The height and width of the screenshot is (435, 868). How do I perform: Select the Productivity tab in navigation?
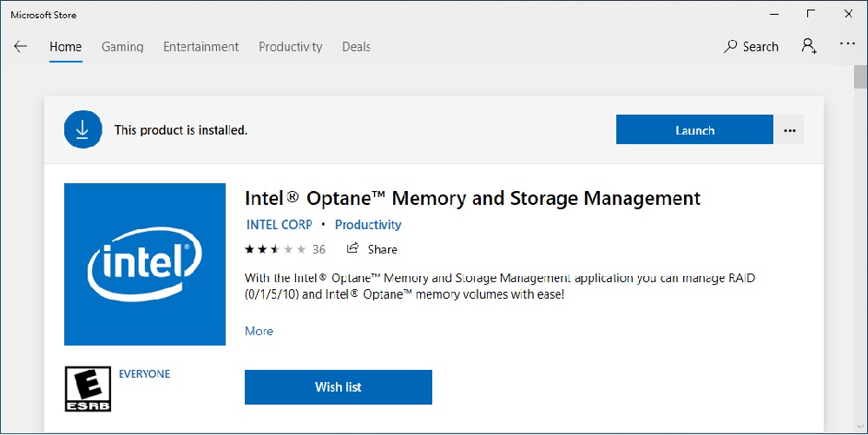click(x=290, y=47)
